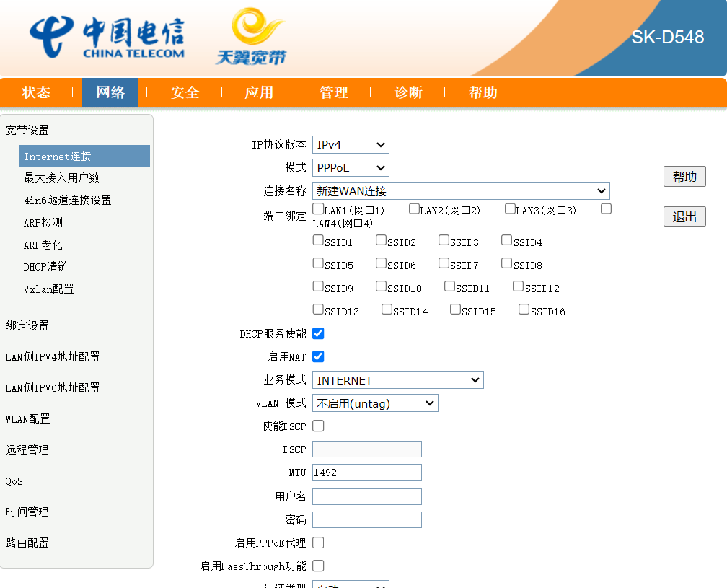Check the LAN1(网口1) port binding box
This screenshot has width=727, height=588.
(x=318, y=209)
